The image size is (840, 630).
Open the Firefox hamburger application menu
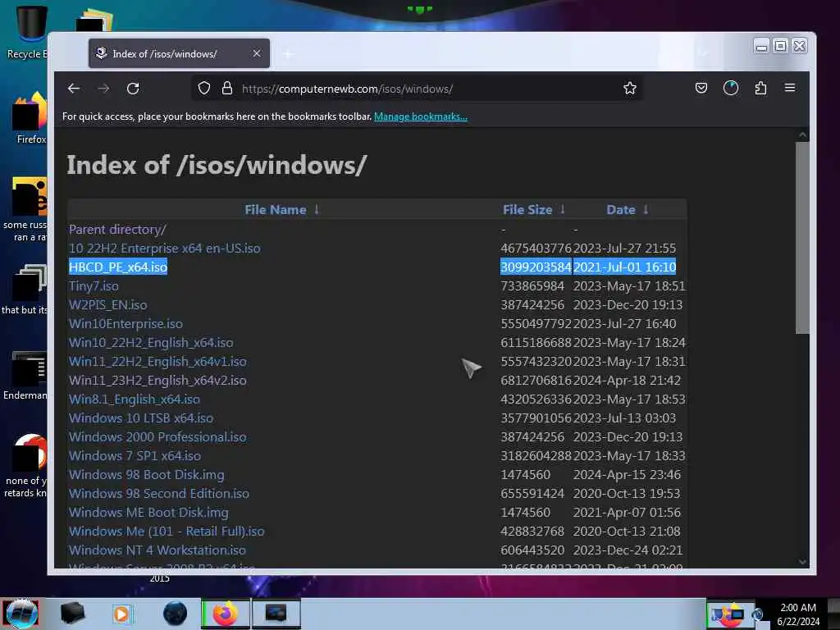790,88
